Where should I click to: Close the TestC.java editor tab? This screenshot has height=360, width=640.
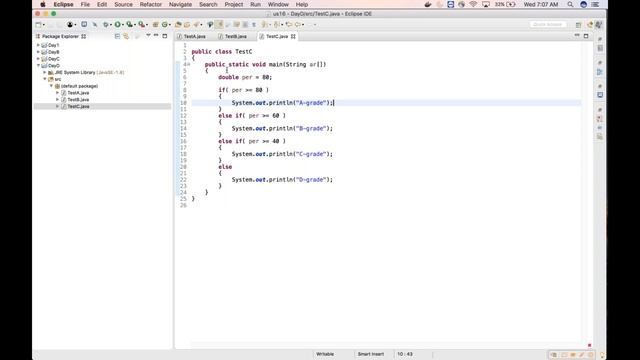click(x=293, y=36)
